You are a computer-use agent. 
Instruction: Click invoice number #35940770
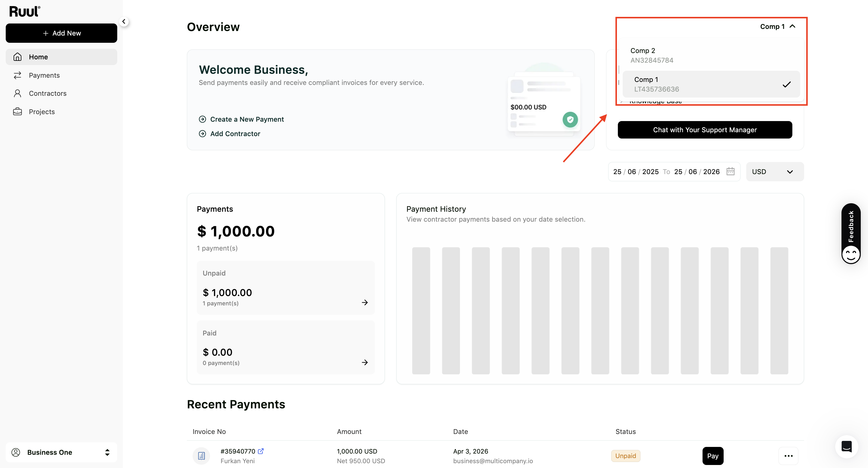point(237,451)
